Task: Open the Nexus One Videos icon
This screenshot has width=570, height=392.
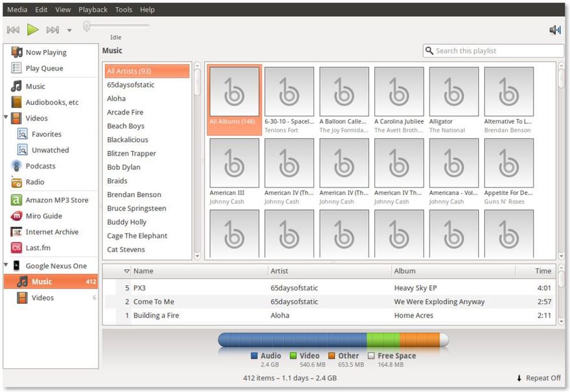Action: 22,297
